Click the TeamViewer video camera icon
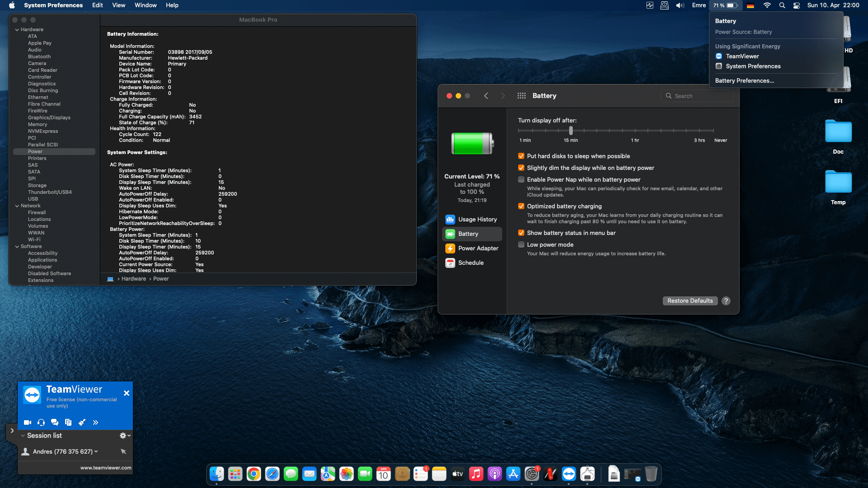 click(27, 422)
